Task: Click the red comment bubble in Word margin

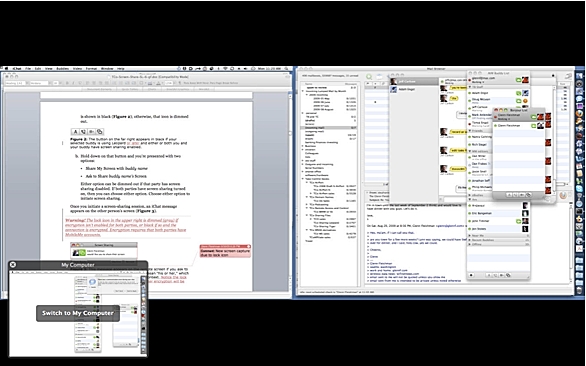Action: [x=225, y=251]
